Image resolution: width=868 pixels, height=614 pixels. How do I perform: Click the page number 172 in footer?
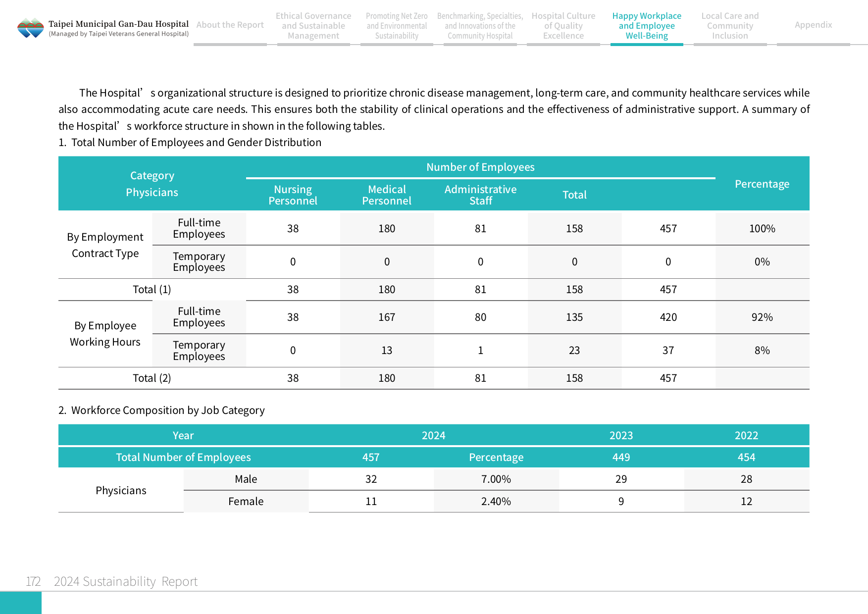point(33,581)
